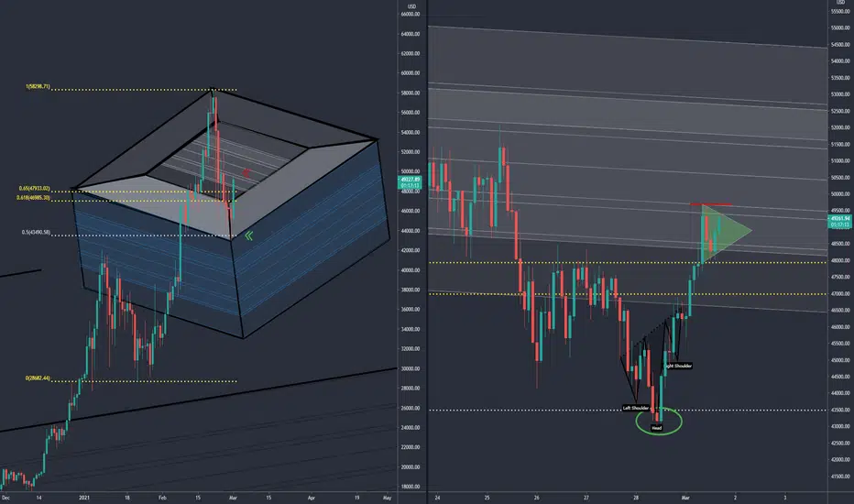Viewport: 854px width, 504px height.
Task: Click the May label on left time axis
Action: (388, 498)
